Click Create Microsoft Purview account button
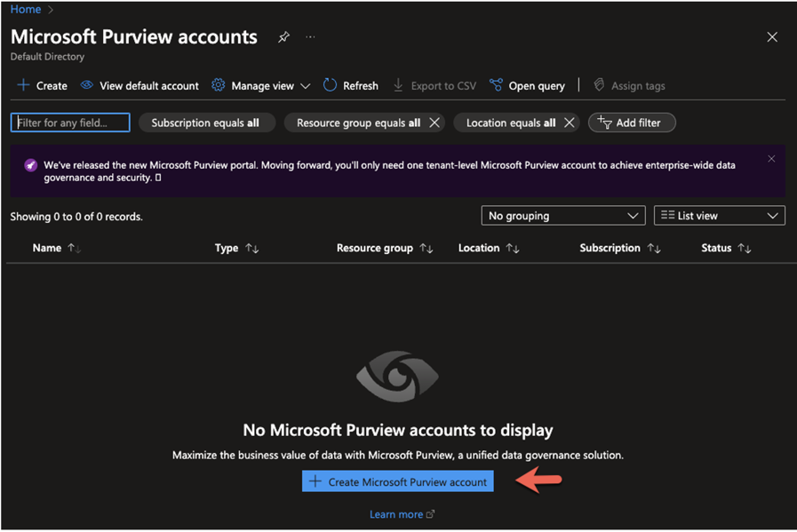Viewport: 797px width, 532px height. pyautogui.click(x=397, y=481)
